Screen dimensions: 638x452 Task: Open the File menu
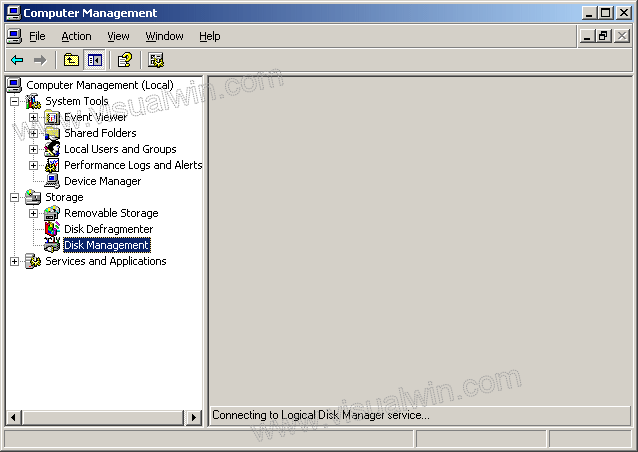37,36
